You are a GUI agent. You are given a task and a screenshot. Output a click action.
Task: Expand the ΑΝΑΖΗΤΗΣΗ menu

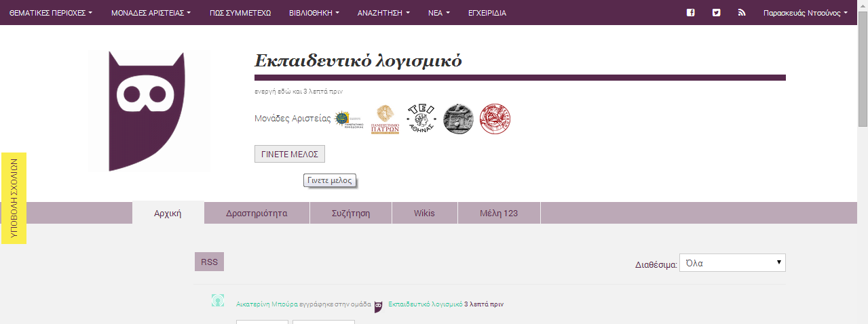point(383,13)
